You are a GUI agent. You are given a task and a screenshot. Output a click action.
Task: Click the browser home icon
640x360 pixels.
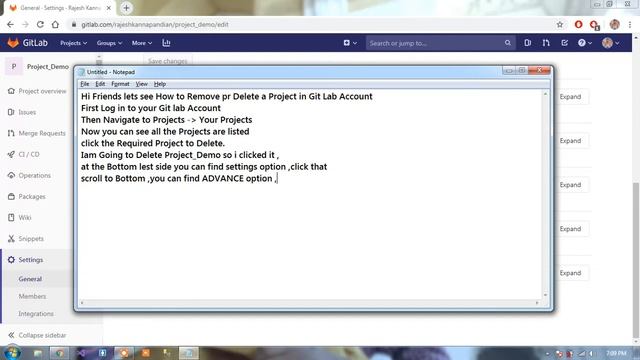pyautogui.click(x=55, y=24)
